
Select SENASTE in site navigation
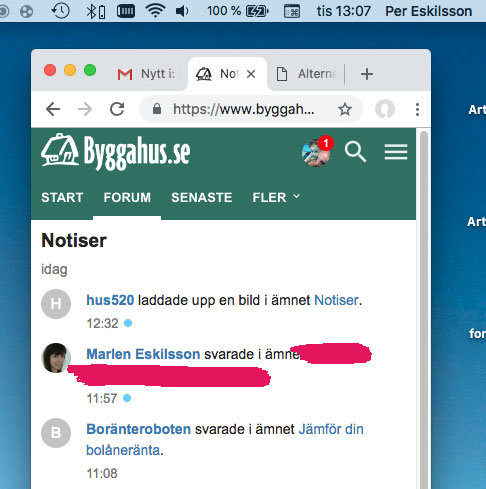click(x=202, y=198)
